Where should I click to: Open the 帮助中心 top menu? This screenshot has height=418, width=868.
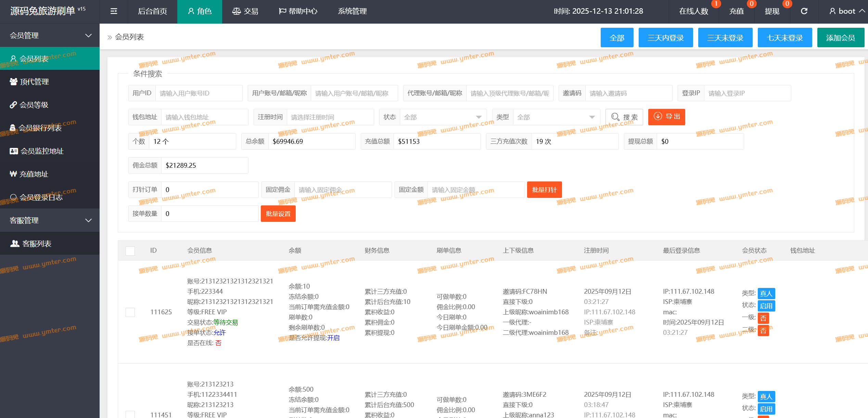(298, 11)
